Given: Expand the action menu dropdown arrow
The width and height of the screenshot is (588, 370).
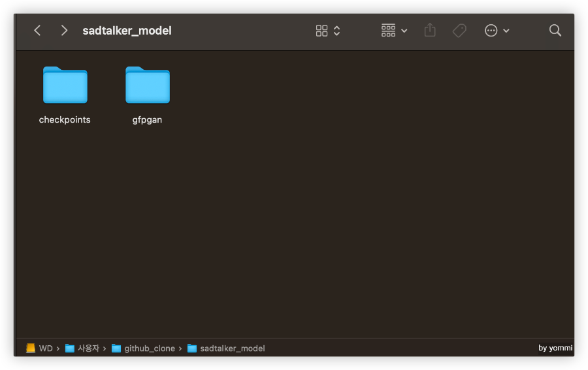Looking at the screenshot, I should [x=506, y=31].
